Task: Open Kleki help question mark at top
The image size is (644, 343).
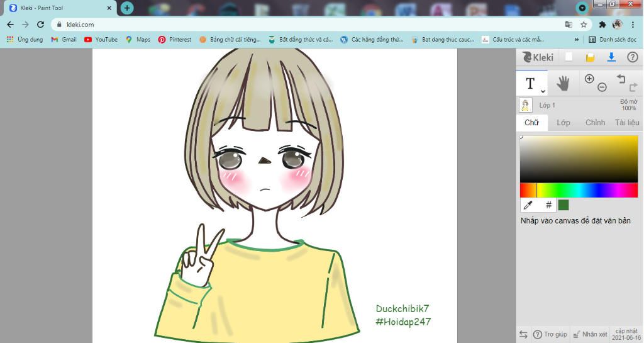Action: point(633,57)
